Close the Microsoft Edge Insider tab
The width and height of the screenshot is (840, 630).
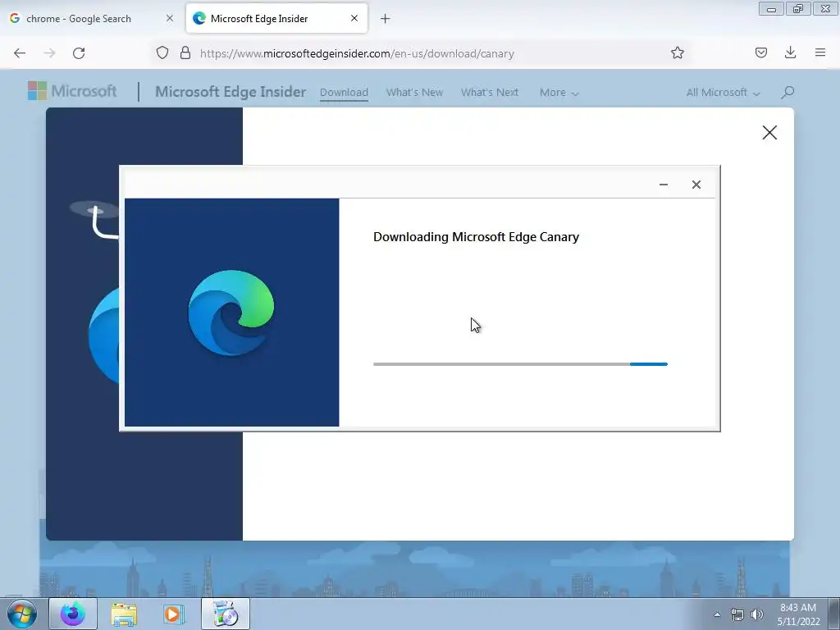(x=354, y=18)
